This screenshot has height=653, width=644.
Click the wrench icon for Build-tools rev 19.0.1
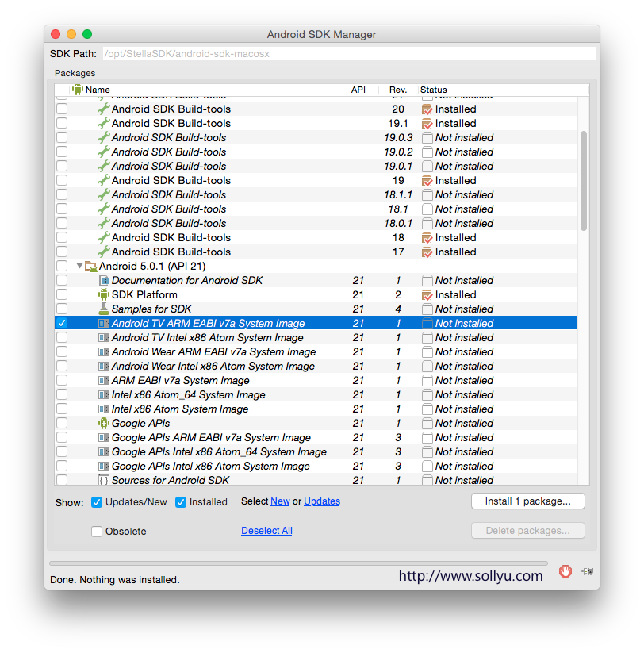(x=103, y=166)
